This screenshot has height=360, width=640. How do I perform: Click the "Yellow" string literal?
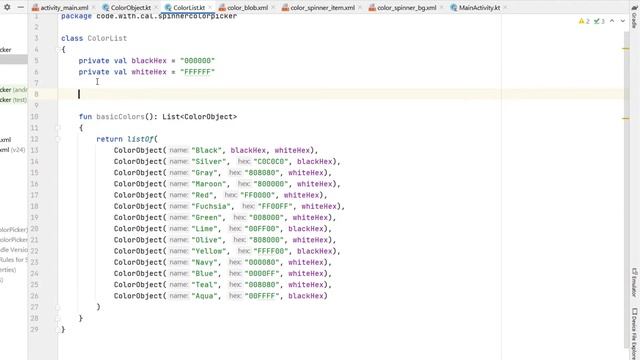pos(209,251)
